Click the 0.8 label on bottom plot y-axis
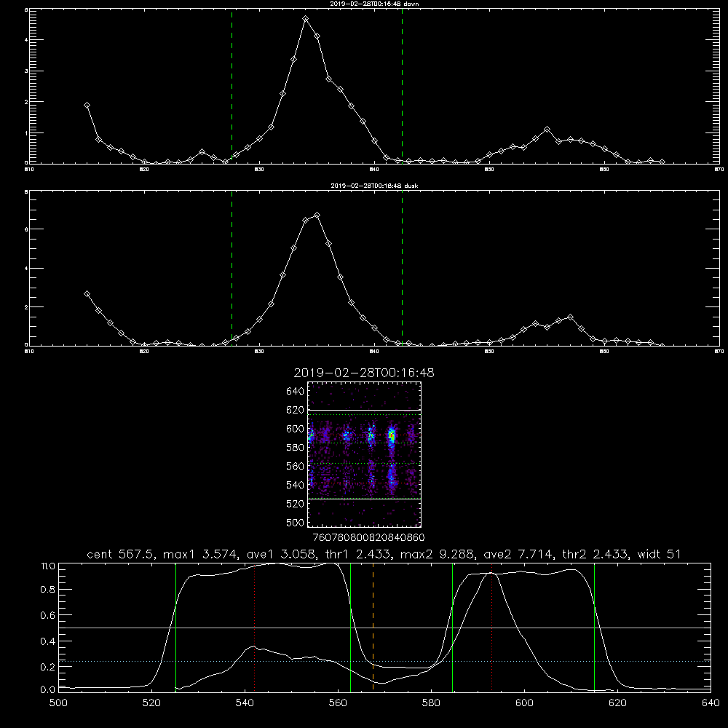 (48, 589)
